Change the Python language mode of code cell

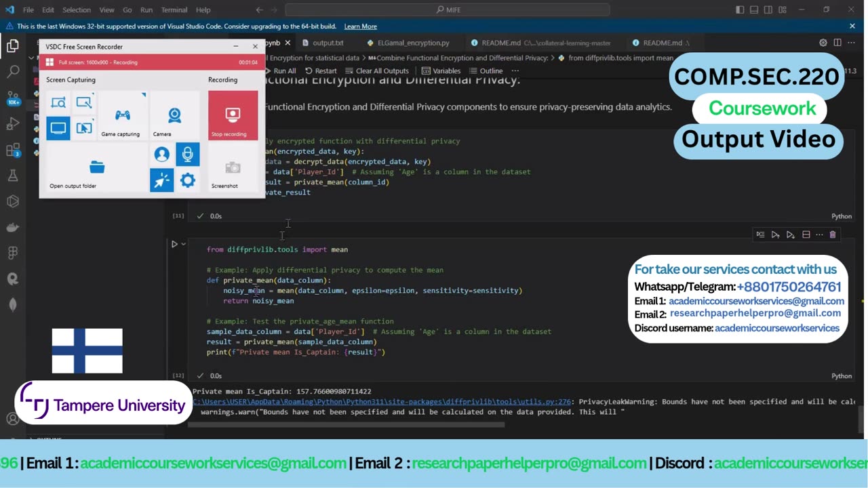coord(842,375)
